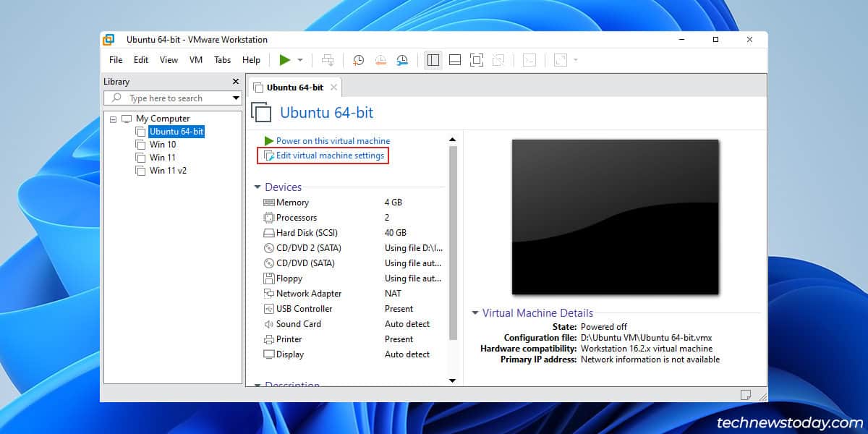Image resolution: width=868 pixels, height=434 pixels.
Task: Enter full screen mode icon
Action: click(x=477, y=60)
